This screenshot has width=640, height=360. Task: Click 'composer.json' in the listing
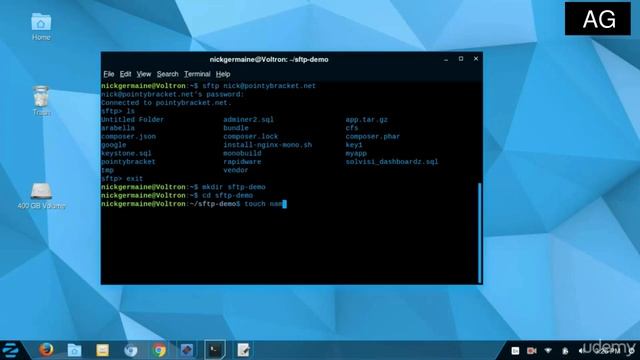(128, 136)
